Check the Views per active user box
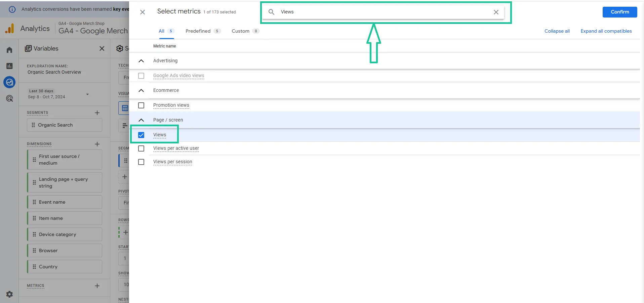 (x=141, y=148)
